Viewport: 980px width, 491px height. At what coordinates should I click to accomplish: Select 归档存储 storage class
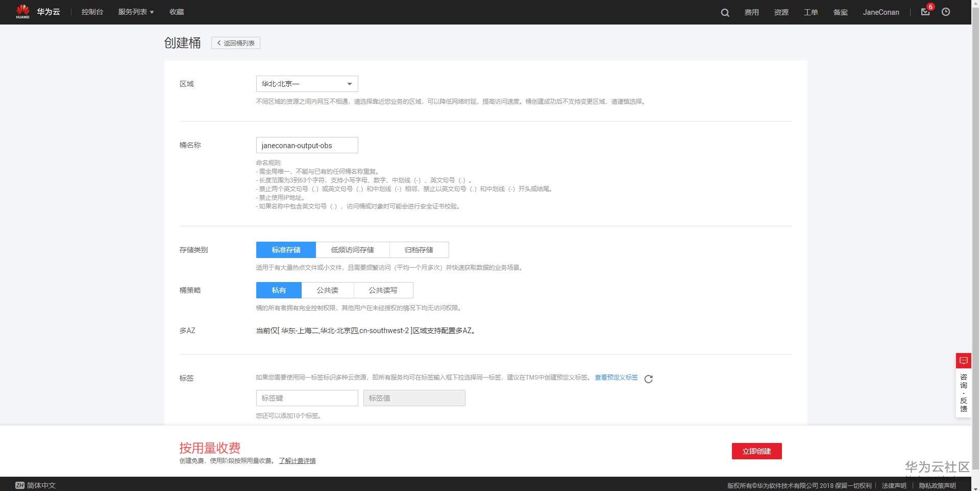(419, 250)
